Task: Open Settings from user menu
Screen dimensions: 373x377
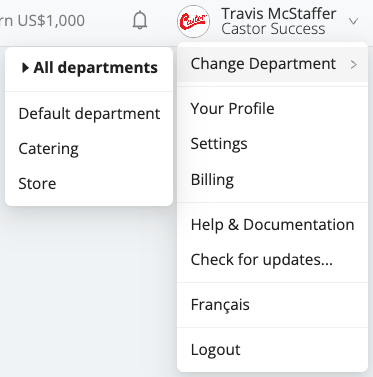Action: pos(272,144)
